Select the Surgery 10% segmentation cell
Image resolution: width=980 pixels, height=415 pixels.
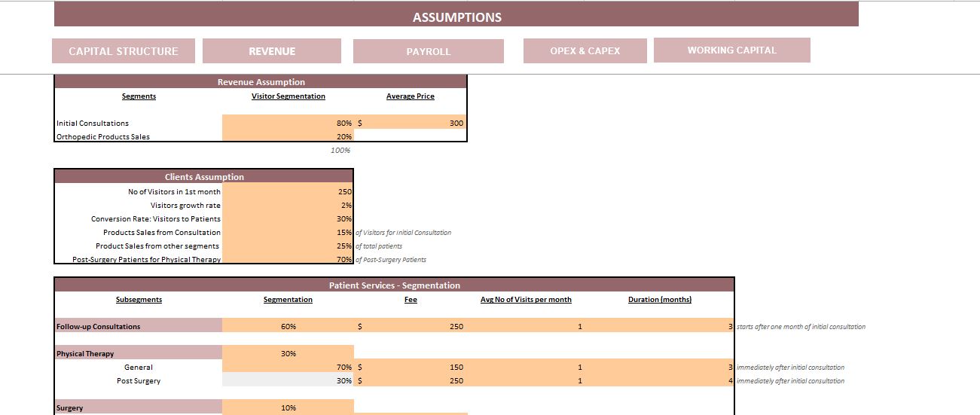288,407
